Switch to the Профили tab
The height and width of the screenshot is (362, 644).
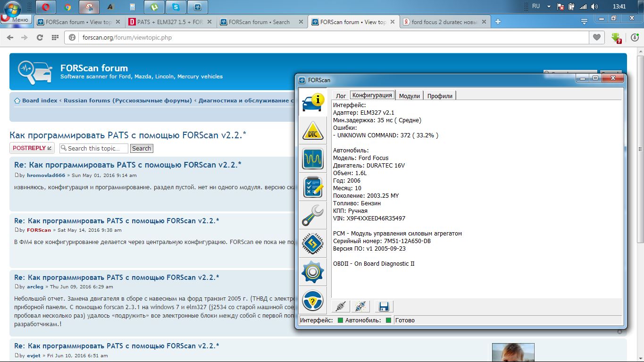[440, 96]
